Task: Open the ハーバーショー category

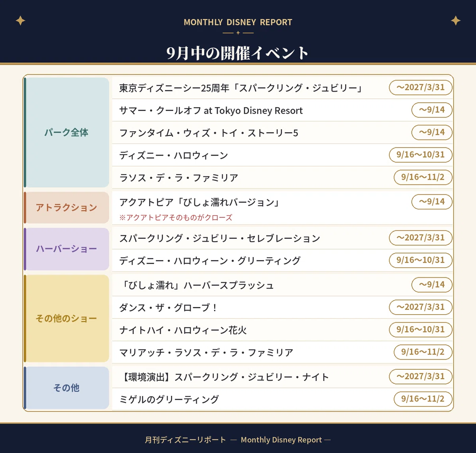Action: tap(66, 249)
